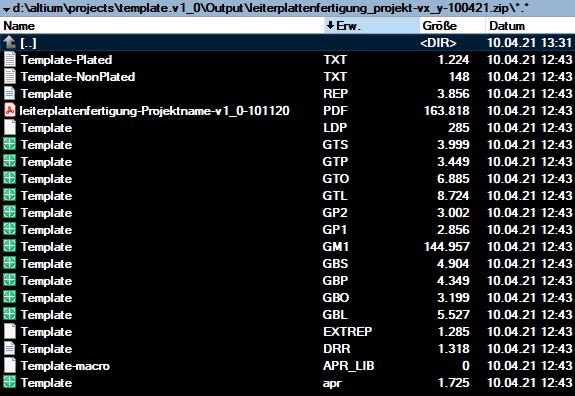The height and width of the screenshot is (396, 575).
Task: Sort files by the Name column
Action: pos(162,26)
